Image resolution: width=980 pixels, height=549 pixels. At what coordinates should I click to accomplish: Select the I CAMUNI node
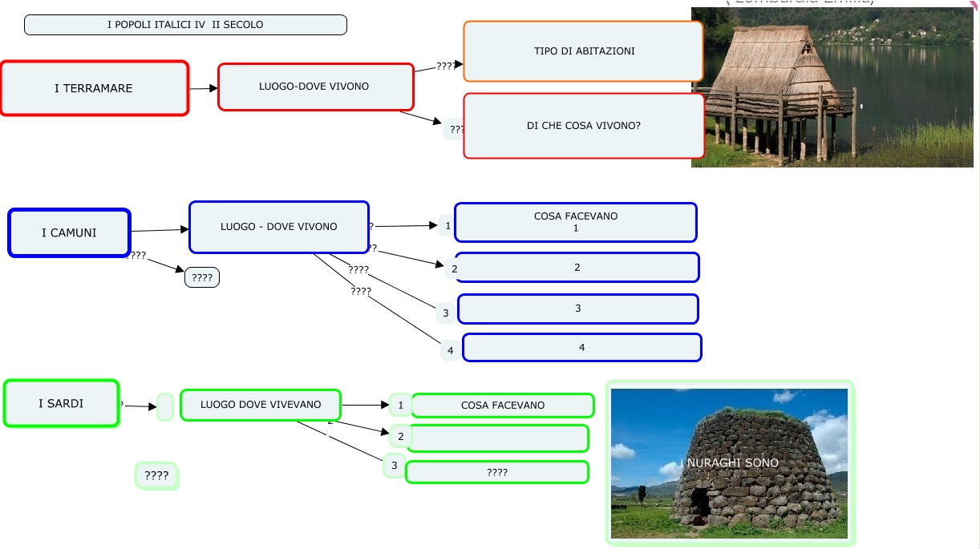(x=69, y=233)
